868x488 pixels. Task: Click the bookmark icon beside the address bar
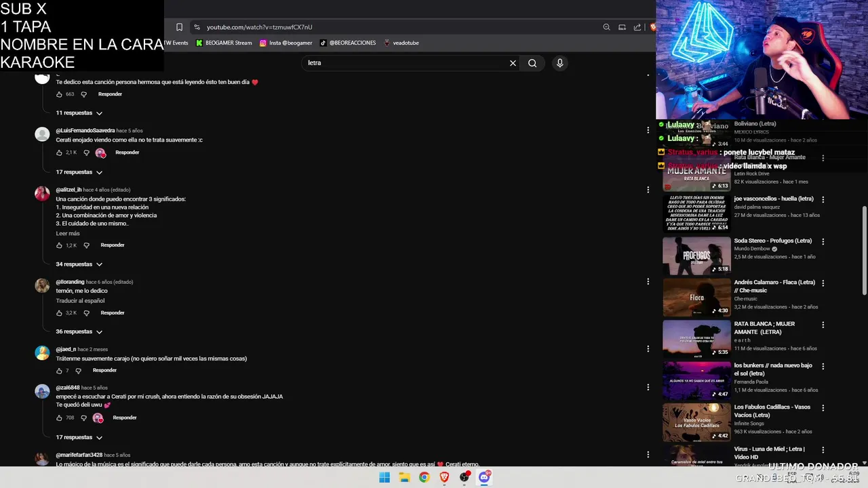(x=179, y=27)
